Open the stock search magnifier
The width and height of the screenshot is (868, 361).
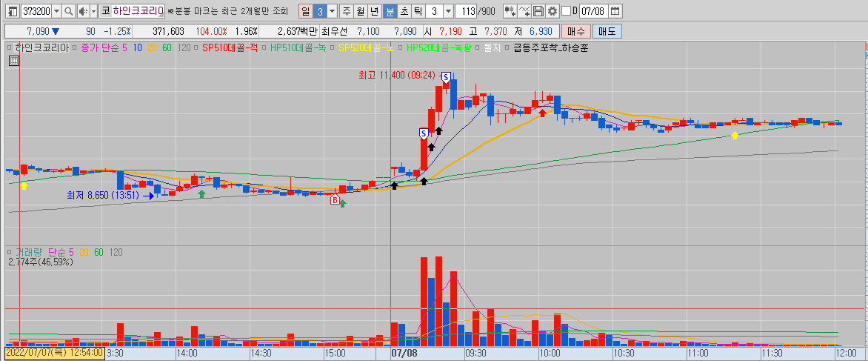pos(69,10)
